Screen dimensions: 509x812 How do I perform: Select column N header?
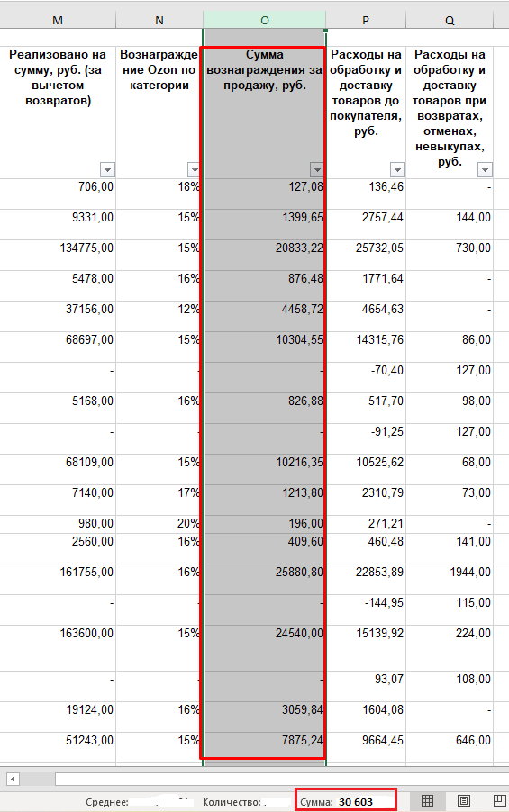coord(159,20)
